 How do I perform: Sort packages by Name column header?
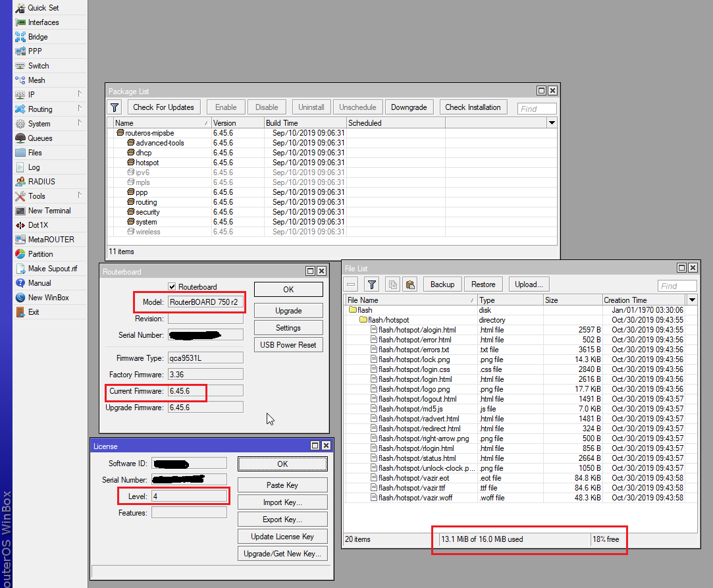162,122
